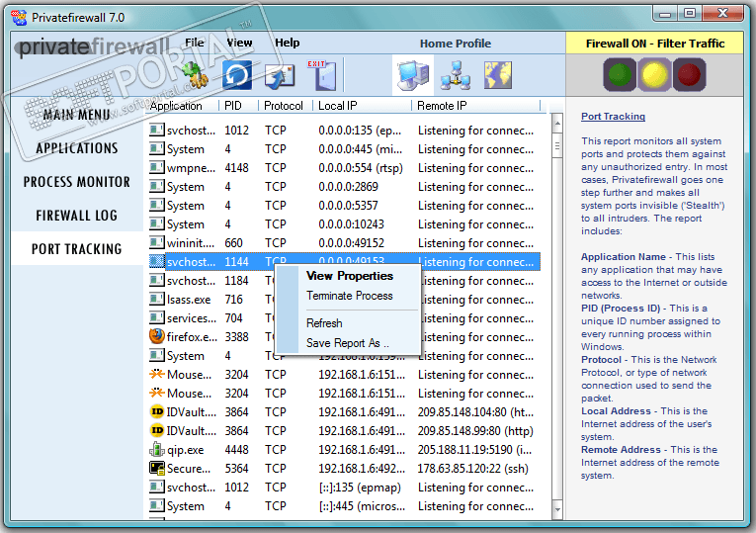Viewport: 756px width, 533px height.
Task: Click the Privatefirewall title bar icon
Action: coord(20,18)
